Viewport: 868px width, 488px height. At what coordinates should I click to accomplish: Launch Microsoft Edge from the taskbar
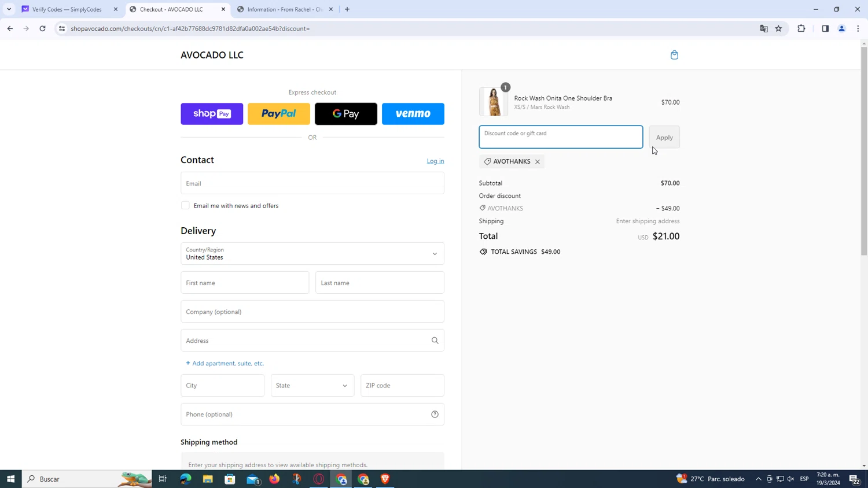[186, 479]
